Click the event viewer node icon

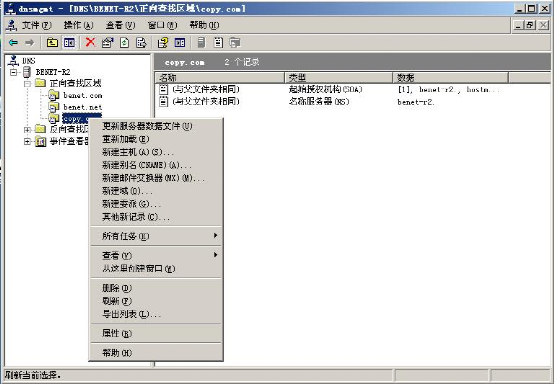(x=41, y=142)
